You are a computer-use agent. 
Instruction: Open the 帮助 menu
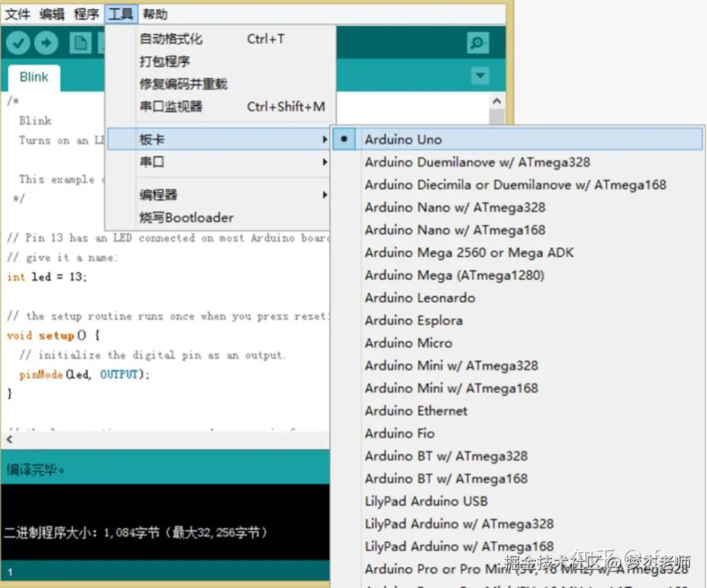[x=155, y=14]
